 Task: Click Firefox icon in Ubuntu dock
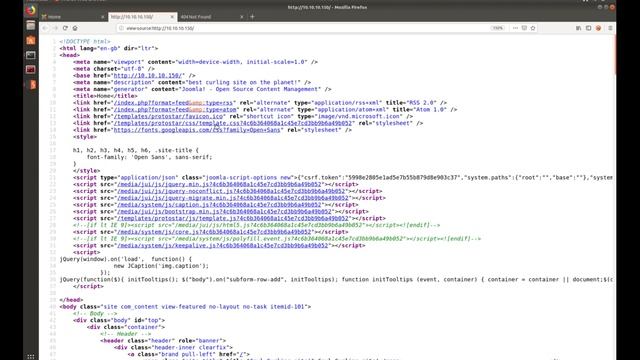coord(31,11)
